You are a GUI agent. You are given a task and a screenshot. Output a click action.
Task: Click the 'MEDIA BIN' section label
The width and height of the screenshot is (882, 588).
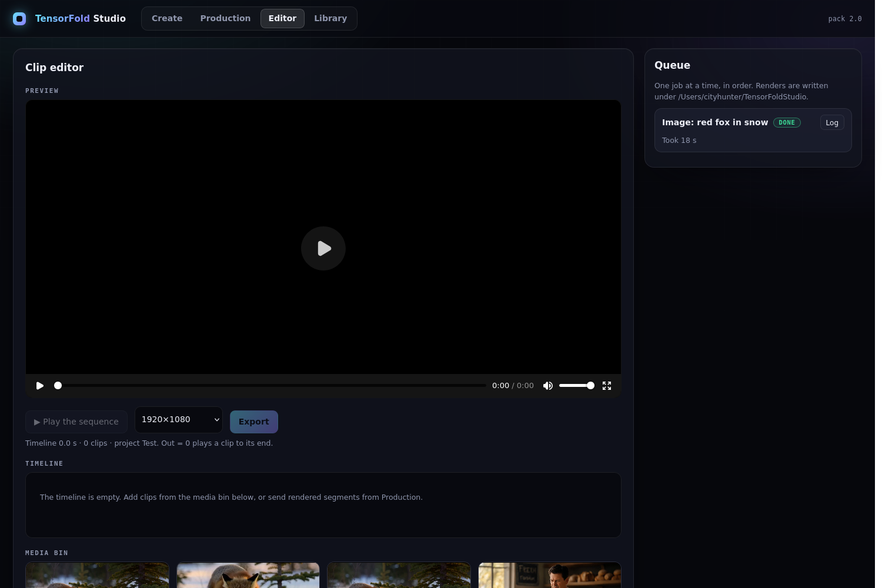[x=46, y=553]
